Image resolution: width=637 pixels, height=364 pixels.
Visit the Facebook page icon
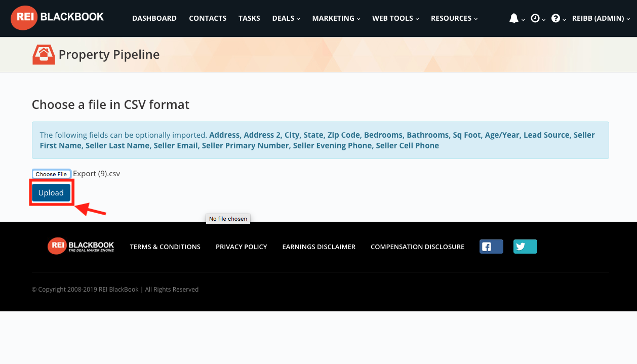[x=491, y=247]
